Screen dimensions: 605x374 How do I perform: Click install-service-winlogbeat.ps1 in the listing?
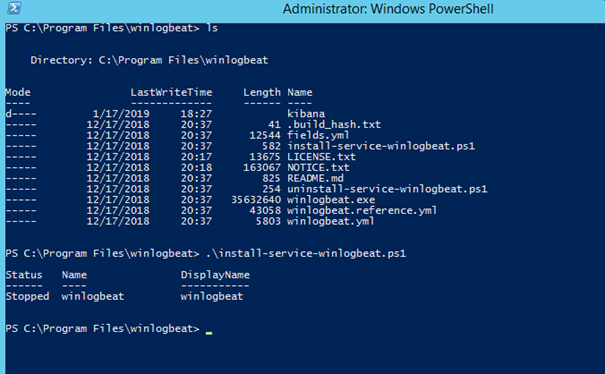point(381,146)
